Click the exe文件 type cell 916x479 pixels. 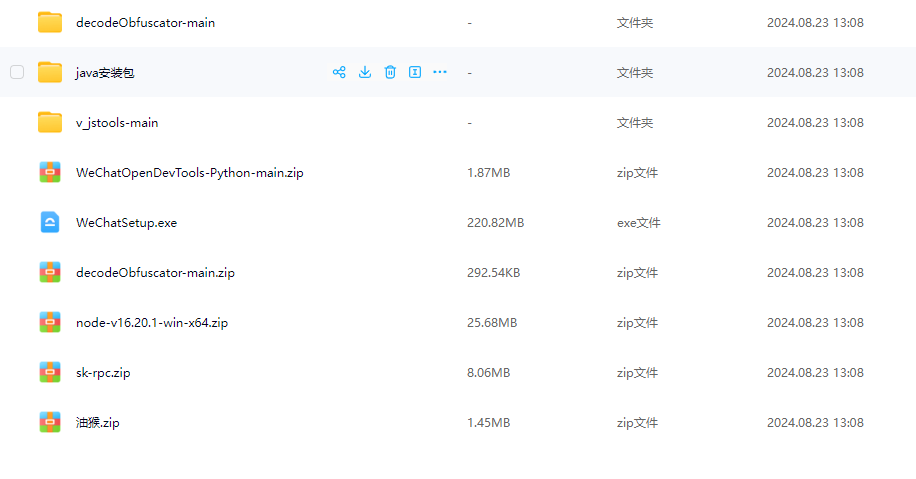click(639, 223)
